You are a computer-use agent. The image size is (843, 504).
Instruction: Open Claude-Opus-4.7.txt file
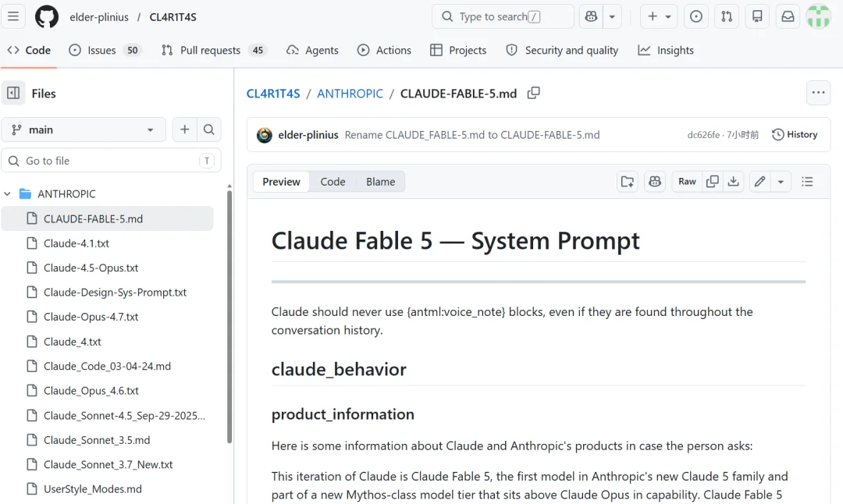tap(91, 317)
